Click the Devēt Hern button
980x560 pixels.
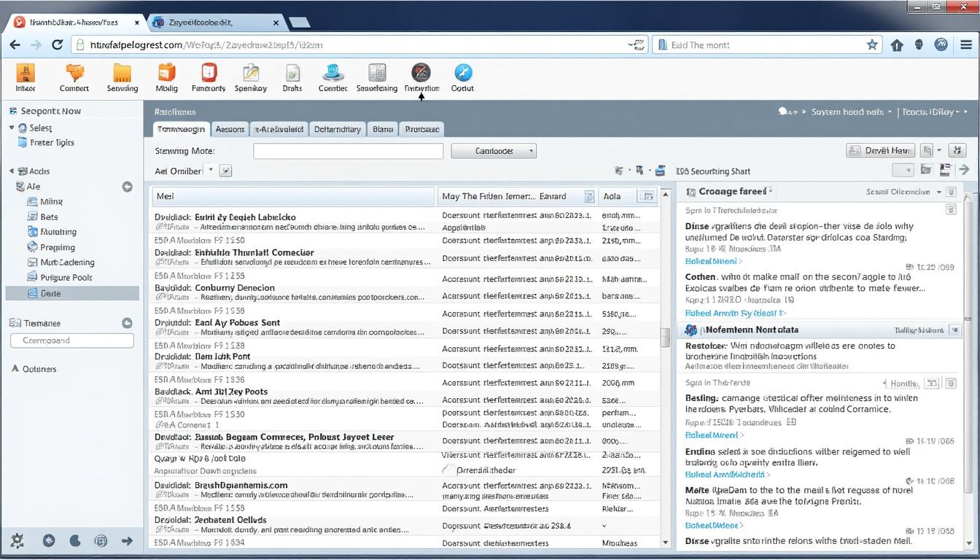(x=880, y=150)
